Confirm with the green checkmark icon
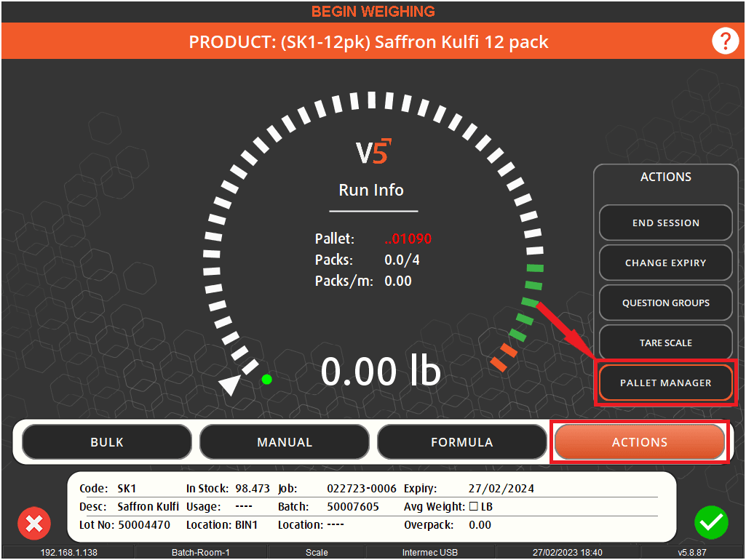This screenshot has width=746, height=560. pos(711,523)
